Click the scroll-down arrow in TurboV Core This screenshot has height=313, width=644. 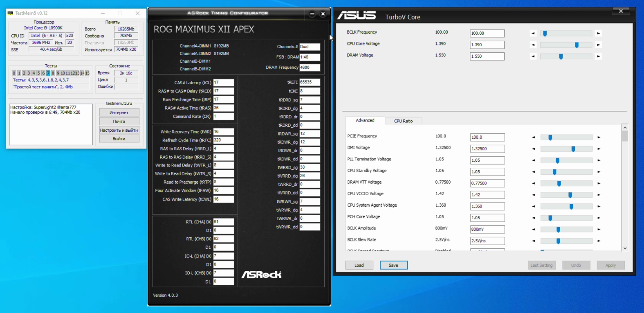[x=625, y=248]
